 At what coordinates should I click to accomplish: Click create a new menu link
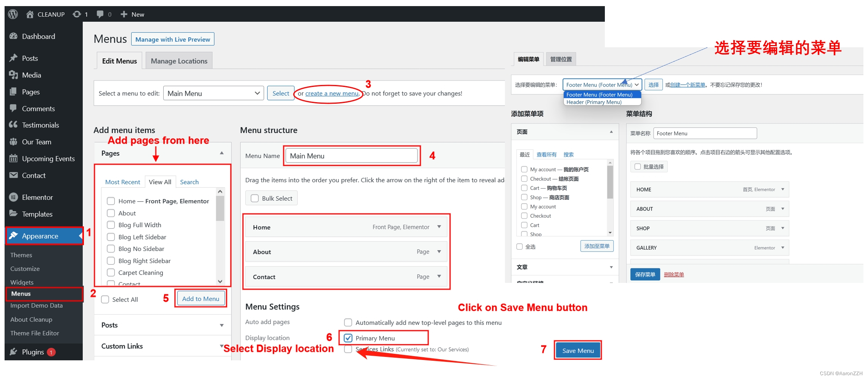coord(332,93)
